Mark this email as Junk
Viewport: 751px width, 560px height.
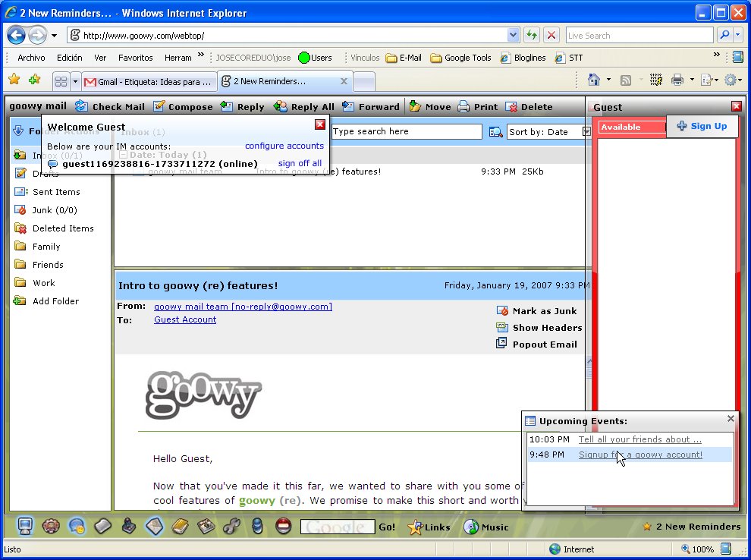[x=536, y=311]
